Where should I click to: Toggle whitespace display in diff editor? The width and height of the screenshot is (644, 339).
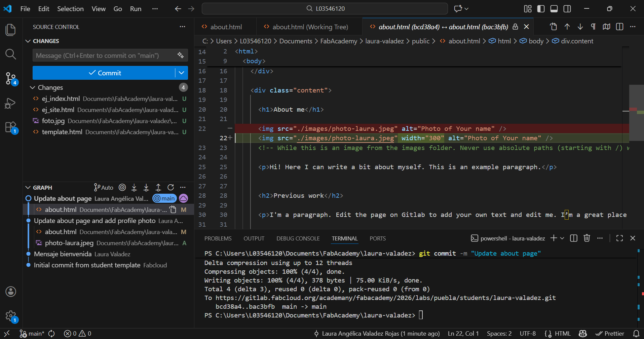[593, 27]
